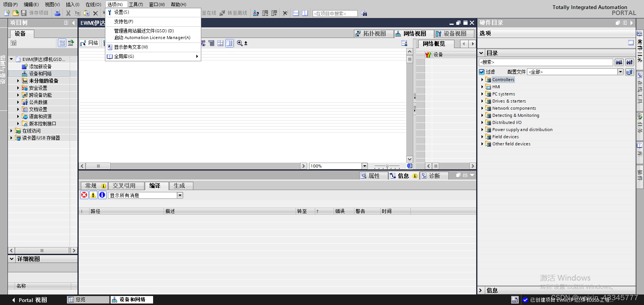The width and height of the screenshot is (644, 305).
Task: Switch to the 生成 generate tab
Action: pos(181,186)
